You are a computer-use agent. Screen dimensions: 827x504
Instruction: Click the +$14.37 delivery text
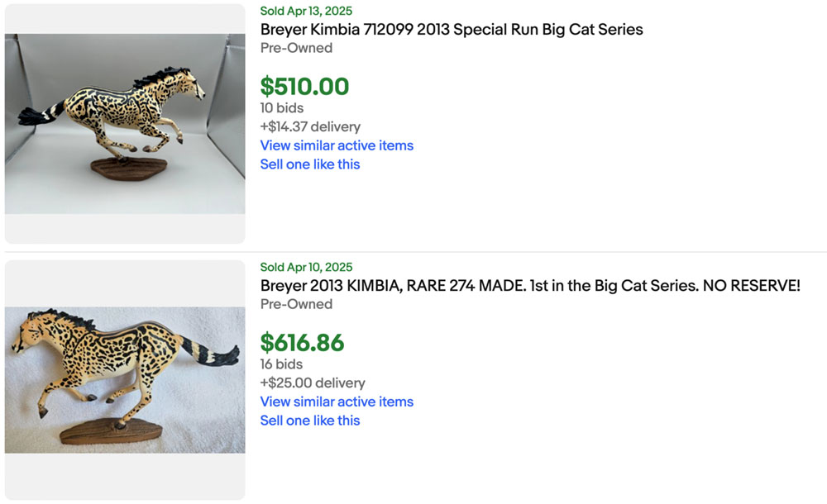[x=310, y=127]
